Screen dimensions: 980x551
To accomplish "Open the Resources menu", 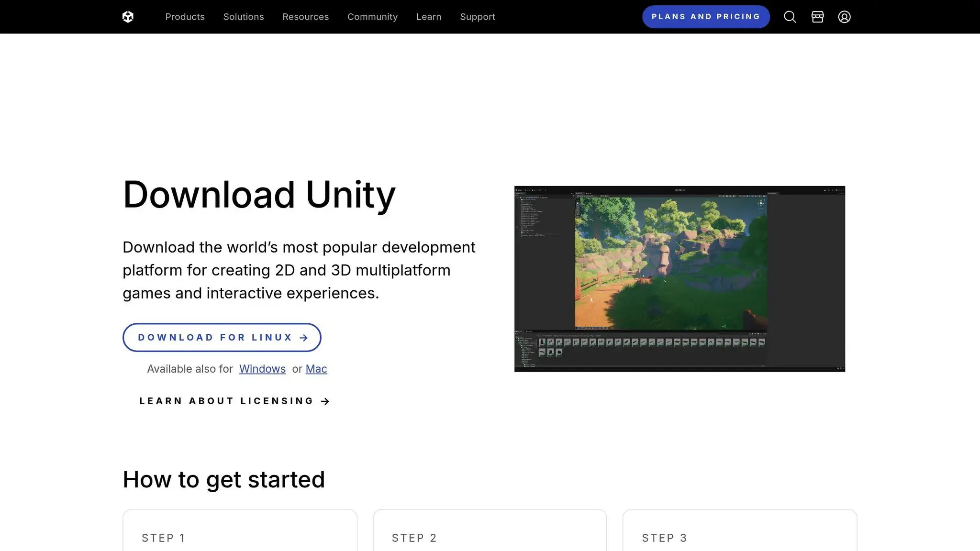I will click(305, 17).
